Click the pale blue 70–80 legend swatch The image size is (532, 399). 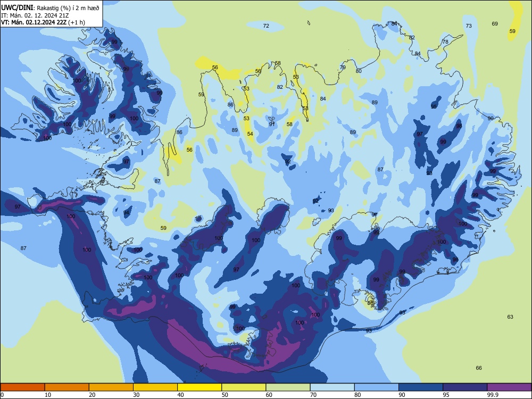click(332, 387)
